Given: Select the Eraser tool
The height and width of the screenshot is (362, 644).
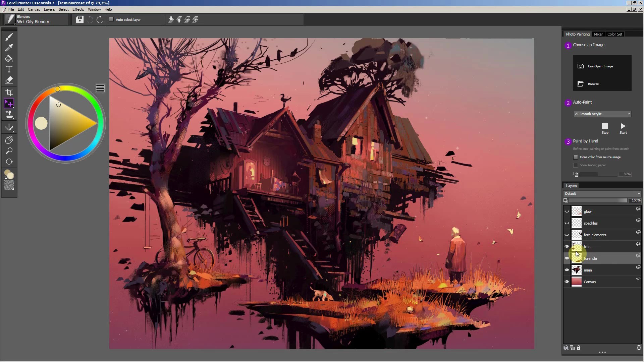Looking at the screenshot, I should coord(9,80).
